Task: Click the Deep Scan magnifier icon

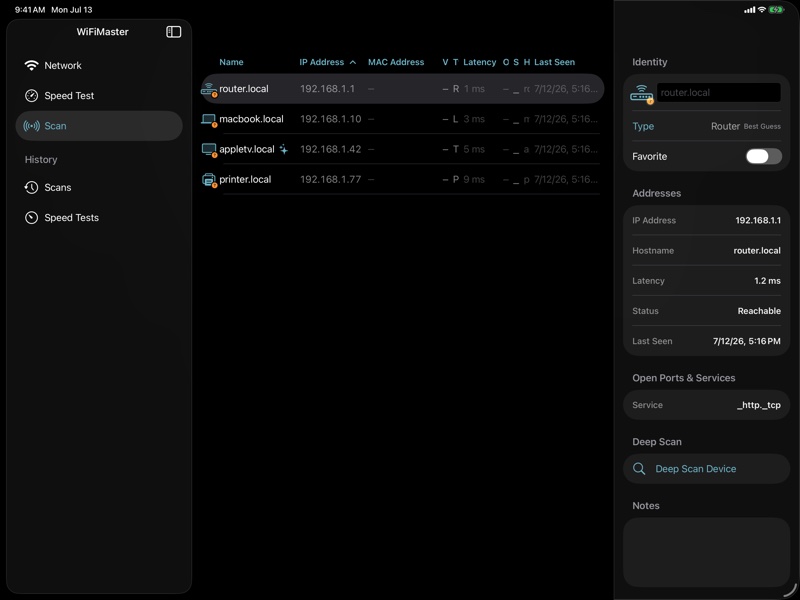Action: tap(639, 468)
